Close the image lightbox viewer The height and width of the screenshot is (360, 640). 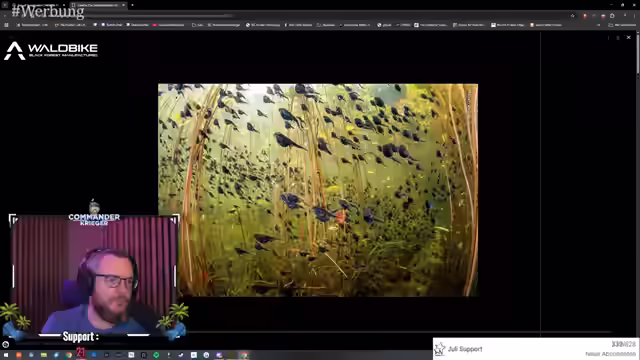pos(629,37)
